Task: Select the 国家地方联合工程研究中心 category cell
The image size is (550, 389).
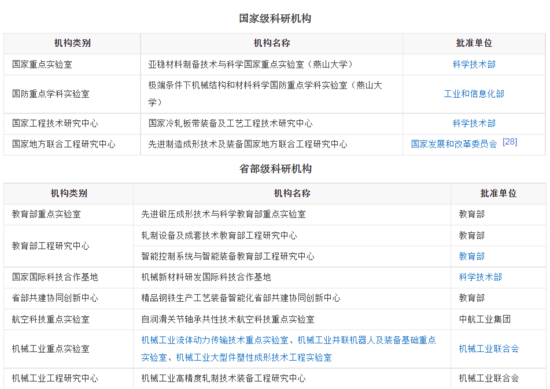Action: pyautogui.click(x=72, y=144)
